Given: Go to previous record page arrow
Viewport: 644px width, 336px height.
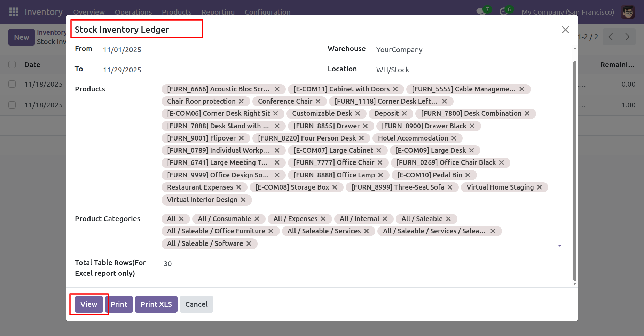Looking at the screenshot, I should click(611, 37).
